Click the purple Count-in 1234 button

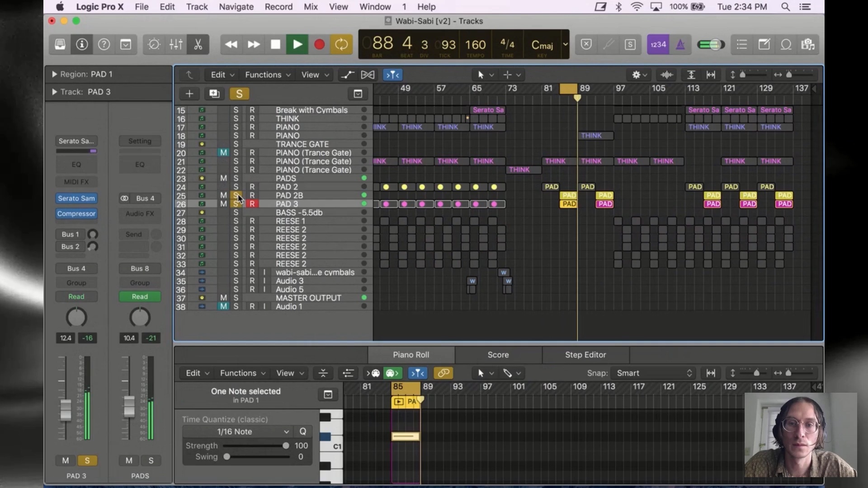(658, 44)
